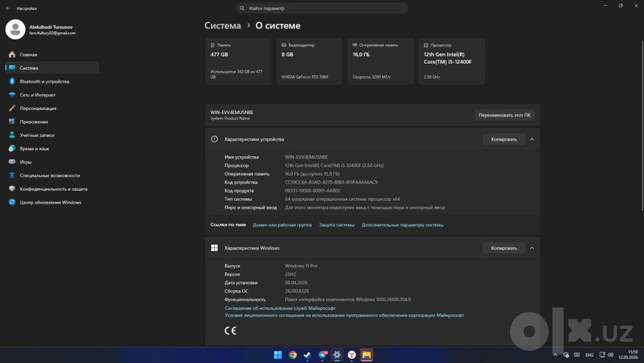Click the Код продукта 00331-10000-00001-AA802 value

312,191
